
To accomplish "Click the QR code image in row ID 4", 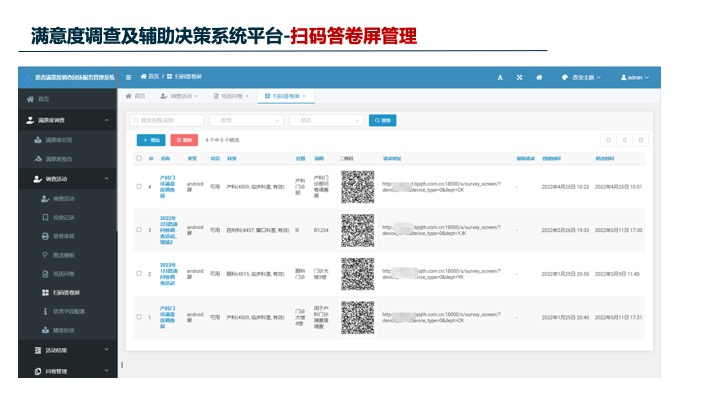I will point(358,187).
